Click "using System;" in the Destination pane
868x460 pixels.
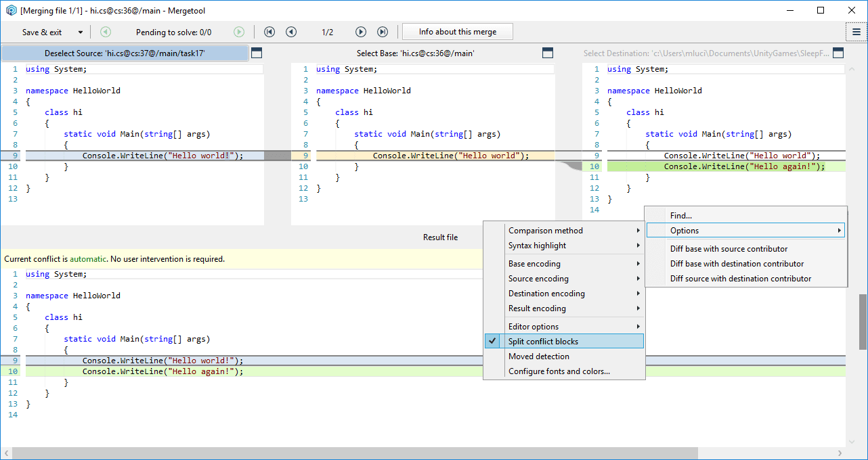[638, 69]
